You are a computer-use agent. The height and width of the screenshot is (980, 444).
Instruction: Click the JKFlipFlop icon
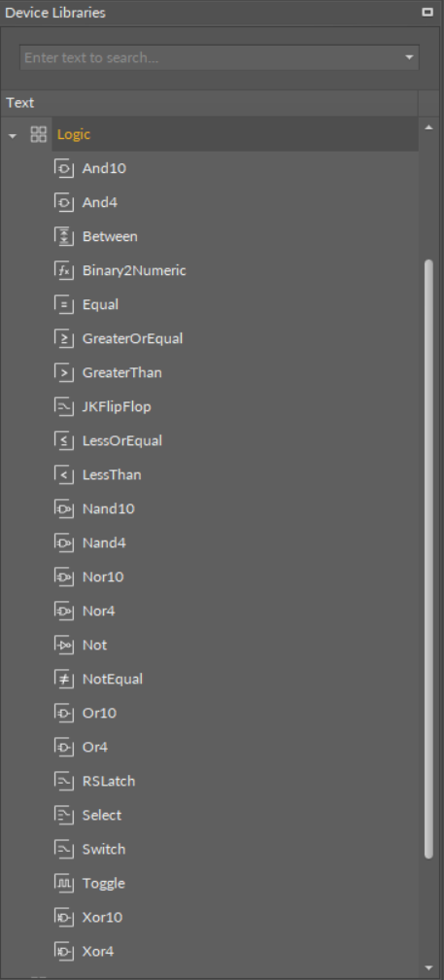click(64, 406)
